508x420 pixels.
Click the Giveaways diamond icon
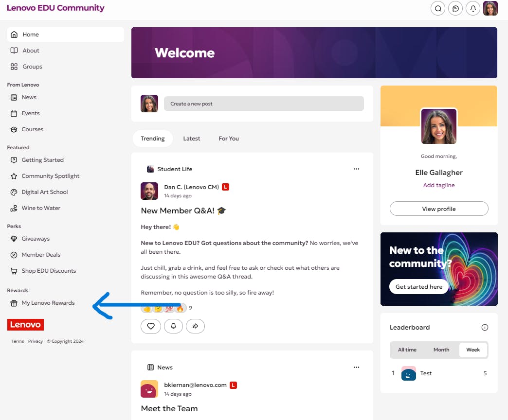point(14,239)
